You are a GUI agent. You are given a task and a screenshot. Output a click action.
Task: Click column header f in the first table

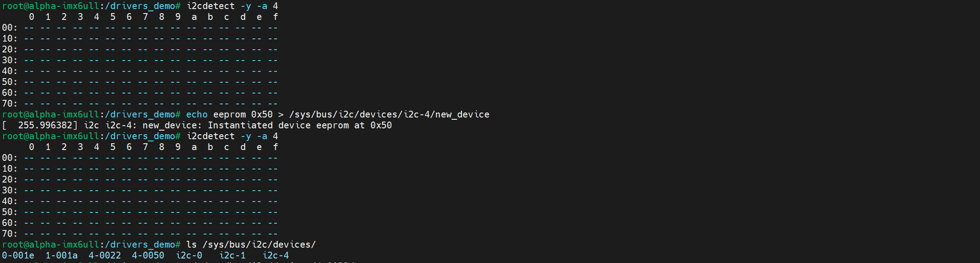click(275, 17)
